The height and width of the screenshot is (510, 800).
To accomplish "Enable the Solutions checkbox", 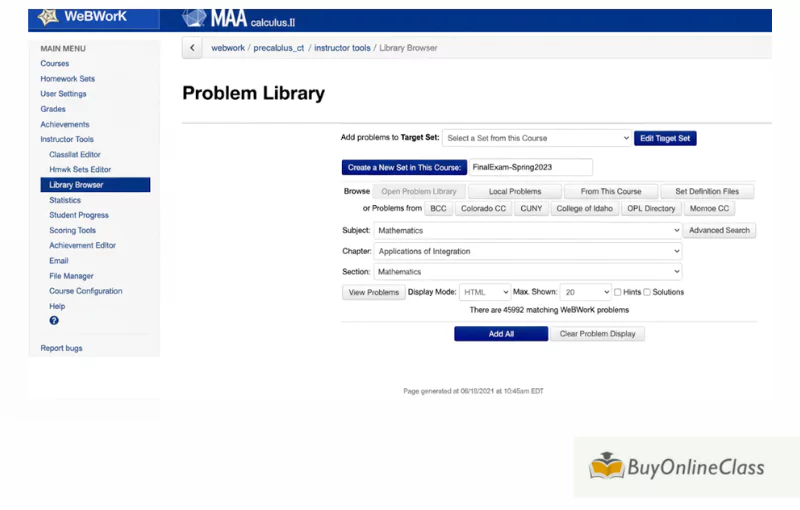I will click(x=647, y=292).
